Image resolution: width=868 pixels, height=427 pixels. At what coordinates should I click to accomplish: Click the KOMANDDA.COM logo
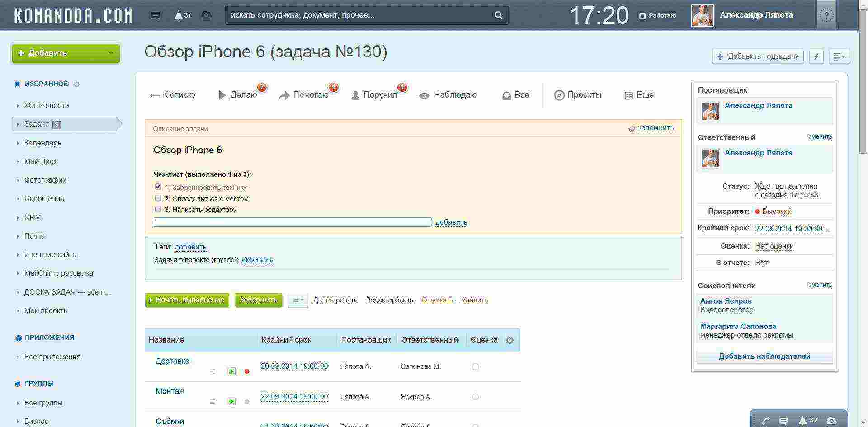click(x=73, y=15)
